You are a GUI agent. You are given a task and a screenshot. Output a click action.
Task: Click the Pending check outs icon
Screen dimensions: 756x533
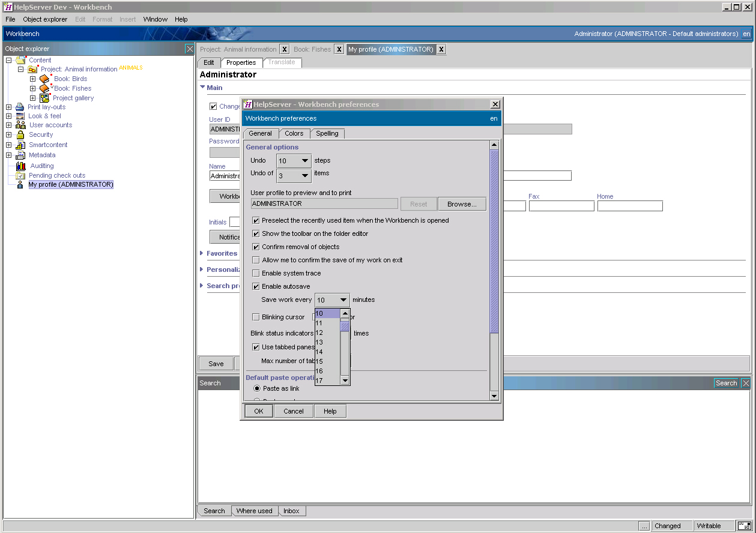20,175
